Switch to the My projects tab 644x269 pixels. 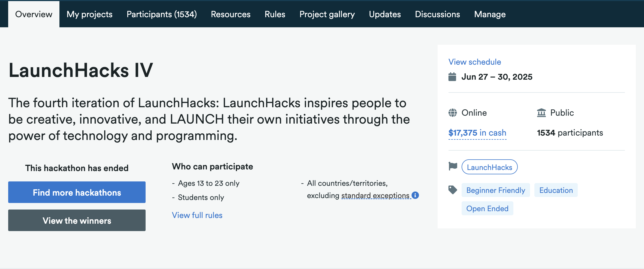pyautogui.click(x=89, y=14)
